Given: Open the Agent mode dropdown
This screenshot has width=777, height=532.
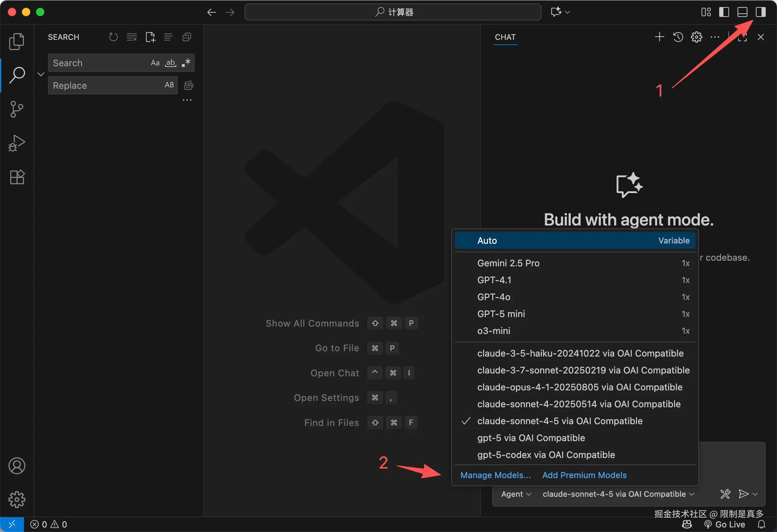Looking at the screenshot, I should 516,494.
